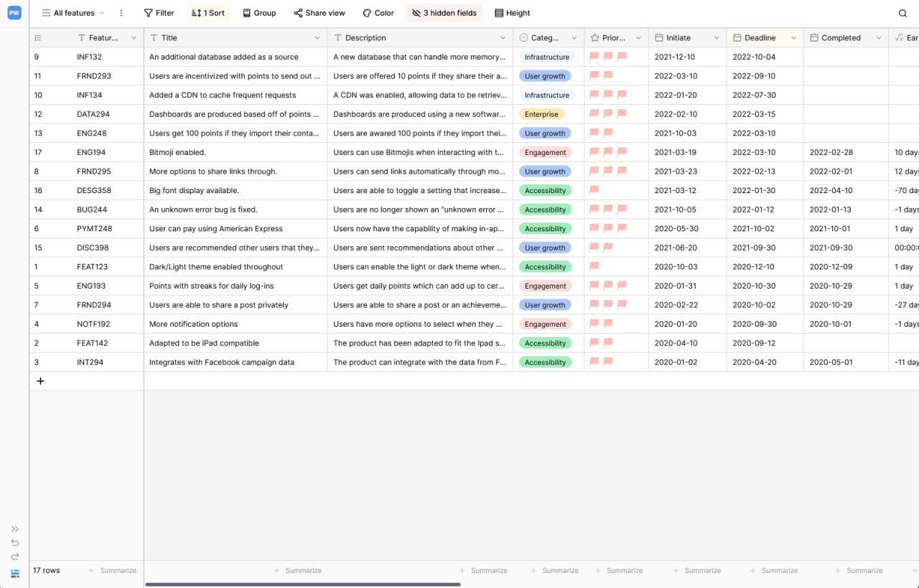
Task: Open the Deadline column dropdown arrow
Action: click(x=793, y=38)
